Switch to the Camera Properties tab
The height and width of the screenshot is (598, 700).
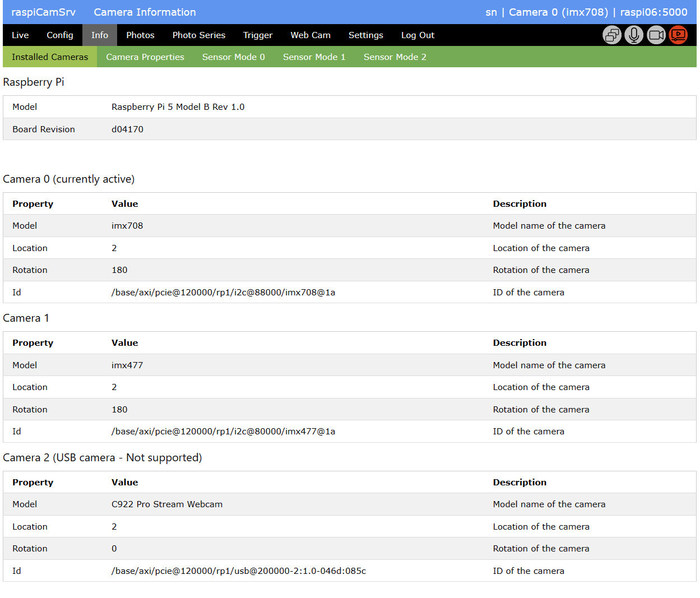[x=145, y=57]
